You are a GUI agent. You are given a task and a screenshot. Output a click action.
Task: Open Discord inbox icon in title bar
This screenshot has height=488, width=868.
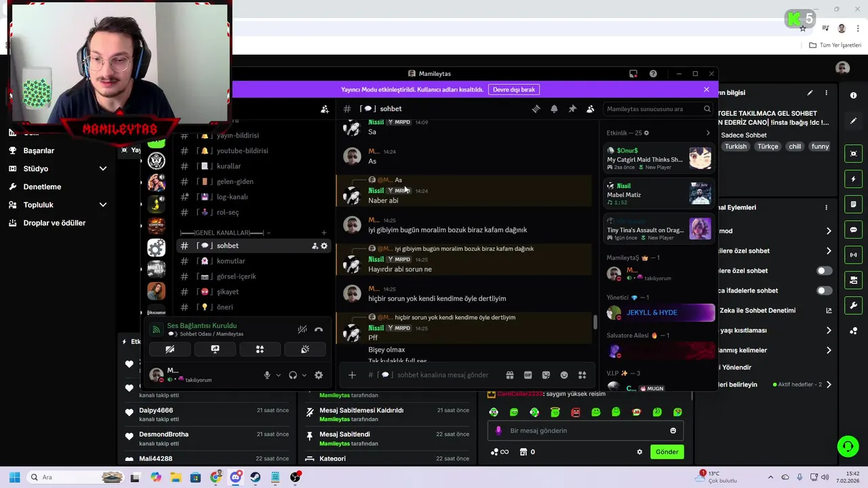(x=633, y=73)
